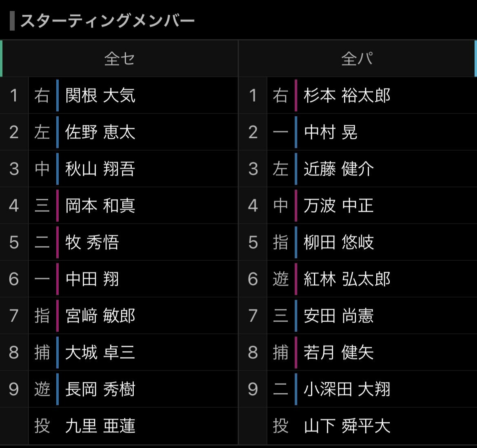Open starting pitcher 九里 亜蓮

pyautogui.click(x=100, y=426)
